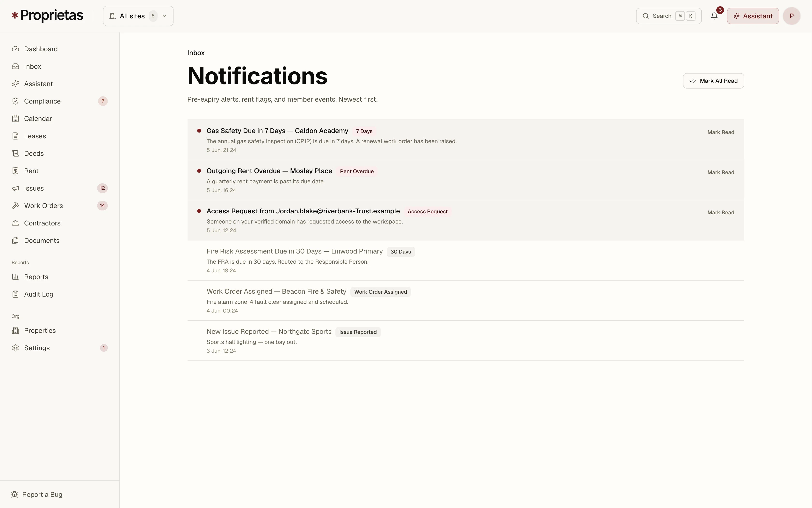Image resolution: width=812 pixels, height=508 pixels.
Task: Mark Gas Safety notification as read
Action: [x=721, y=132]
